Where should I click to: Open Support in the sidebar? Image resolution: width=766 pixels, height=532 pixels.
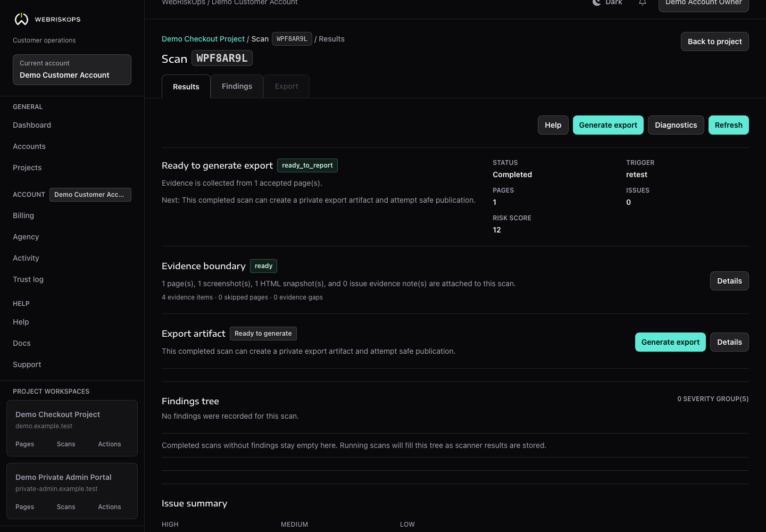coord(27,364)
